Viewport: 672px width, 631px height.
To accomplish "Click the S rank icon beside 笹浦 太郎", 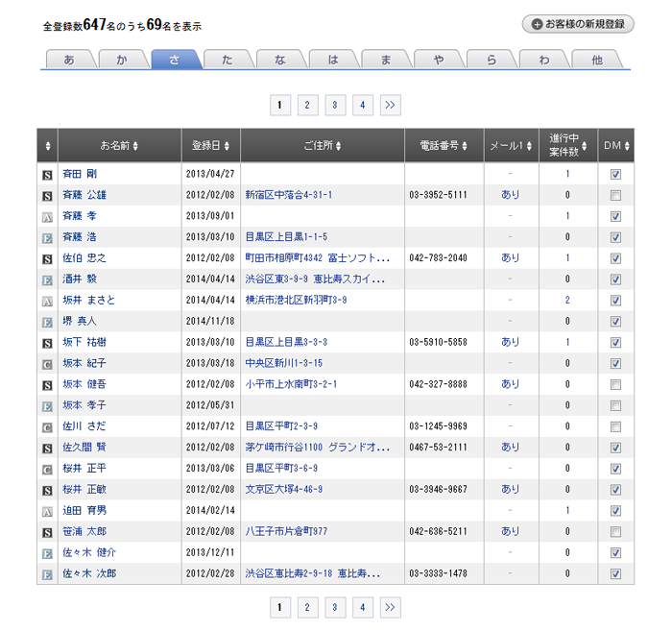I will [47, 532].
